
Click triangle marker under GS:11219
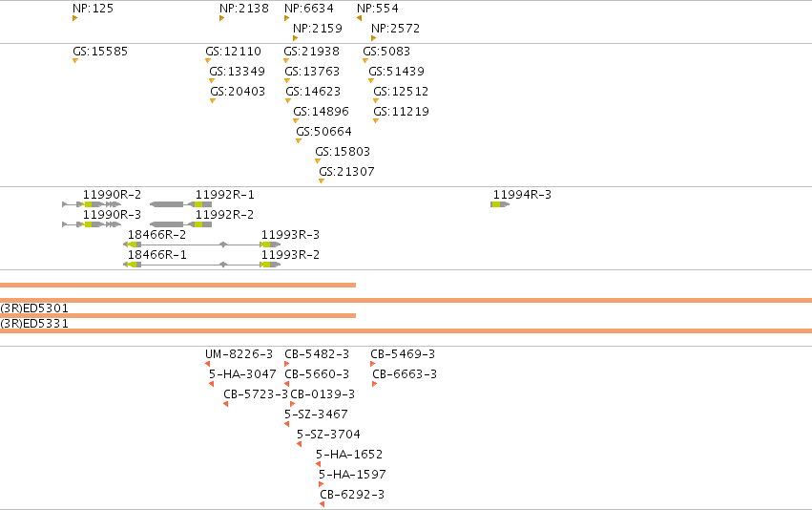click(376, 121)
